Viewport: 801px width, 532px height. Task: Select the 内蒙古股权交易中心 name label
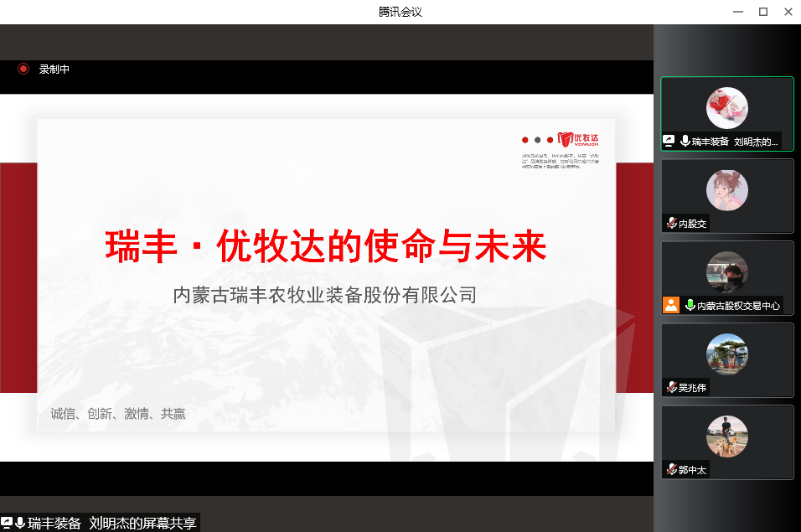(738, 305)
